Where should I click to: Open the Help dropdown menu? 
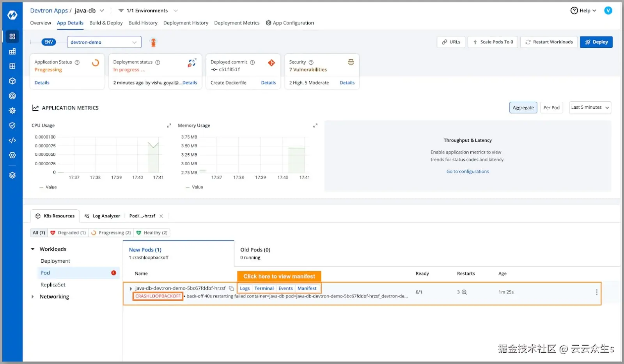pyautogui.click(x=583, y=11)
